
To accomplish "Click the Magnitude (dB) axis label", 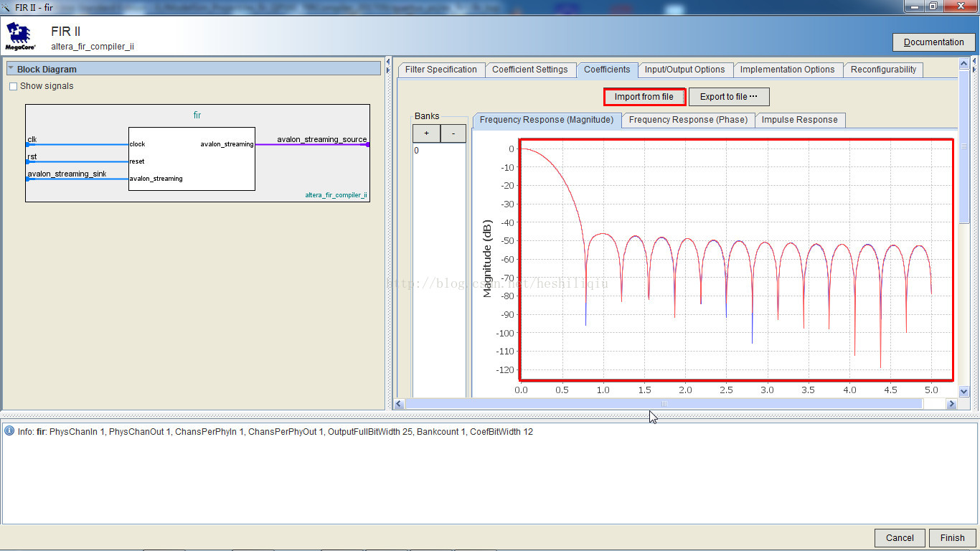I will [488, 259].
